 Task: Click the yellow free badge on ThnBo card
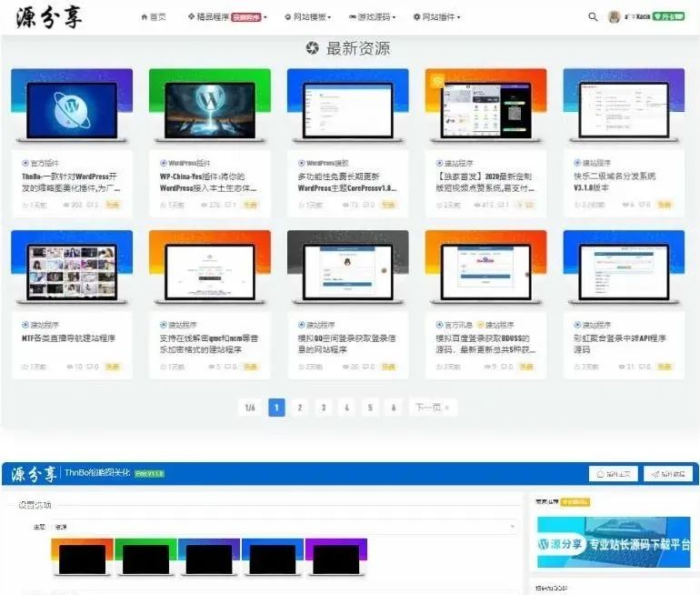coord(113,205)
